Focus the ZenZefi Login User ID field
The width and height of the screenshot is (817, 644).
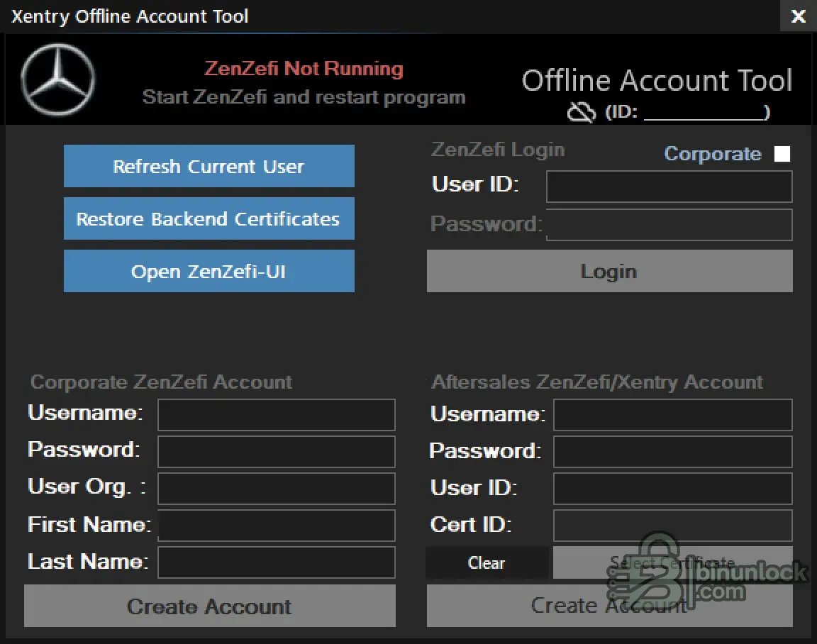click(x=669, y=187)
